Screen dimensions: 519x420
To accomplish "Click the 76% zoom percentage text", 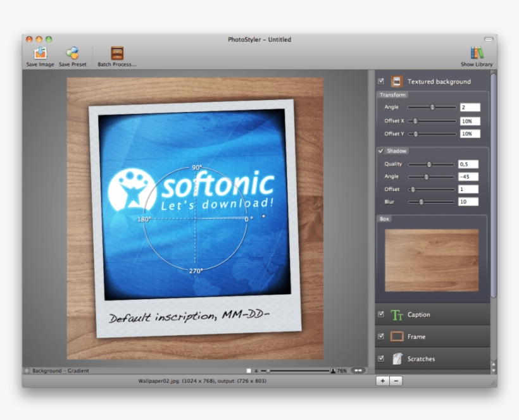I will 342,371.
